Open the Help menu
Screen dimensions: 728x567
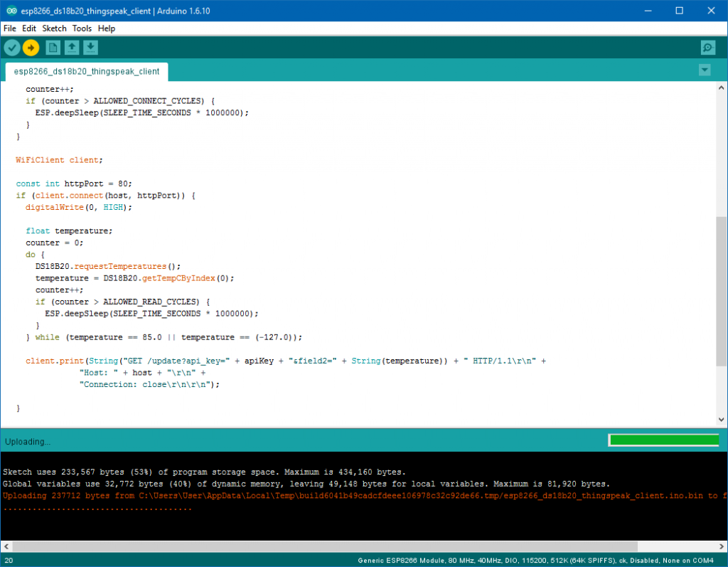(x=107, y=28)
